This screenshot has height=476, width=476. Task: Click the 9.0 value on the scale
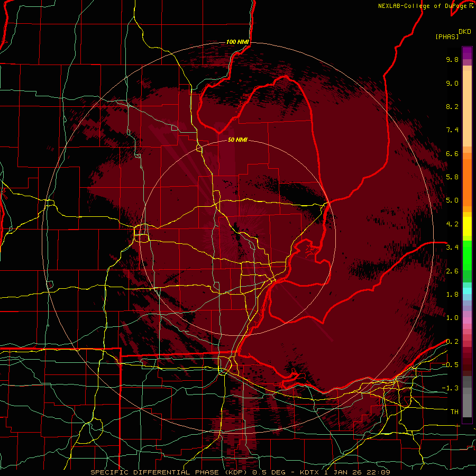click(452, 83)
